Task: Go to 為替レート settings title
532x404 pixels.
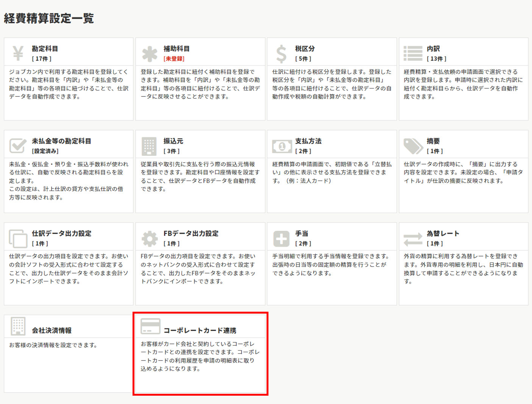Action: [x=443, y=233]
